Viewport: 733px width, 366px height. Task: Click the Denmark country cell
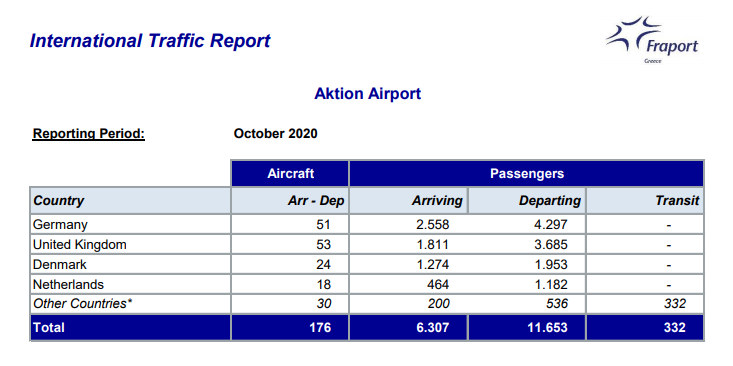click(130, 265)
